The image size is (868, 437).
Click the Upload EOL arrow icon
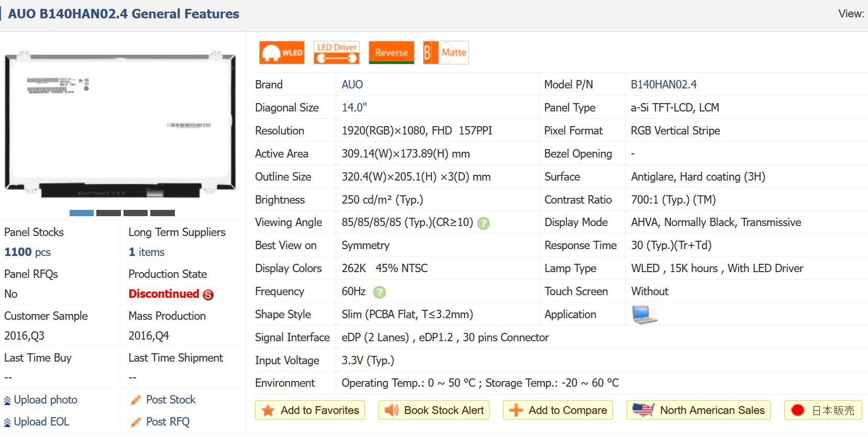(7, 422)
